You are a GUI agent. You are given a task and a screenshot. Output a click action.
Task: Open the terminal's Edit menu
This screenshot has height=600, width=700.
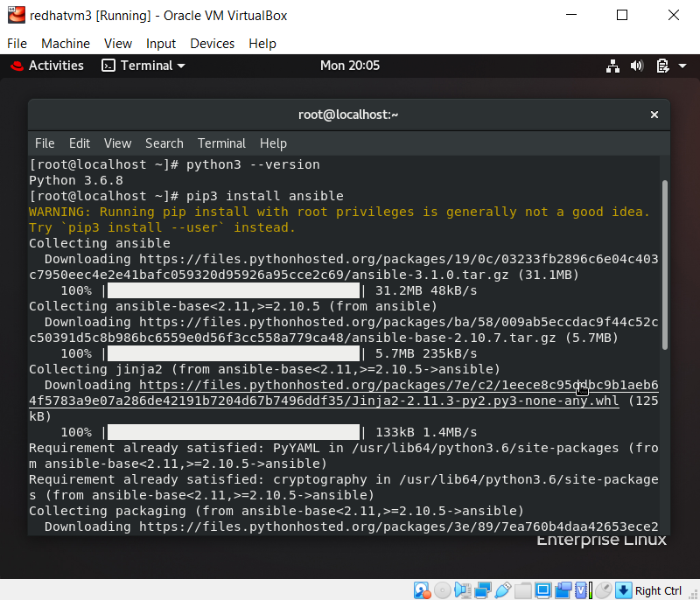(x=80, y=143)
